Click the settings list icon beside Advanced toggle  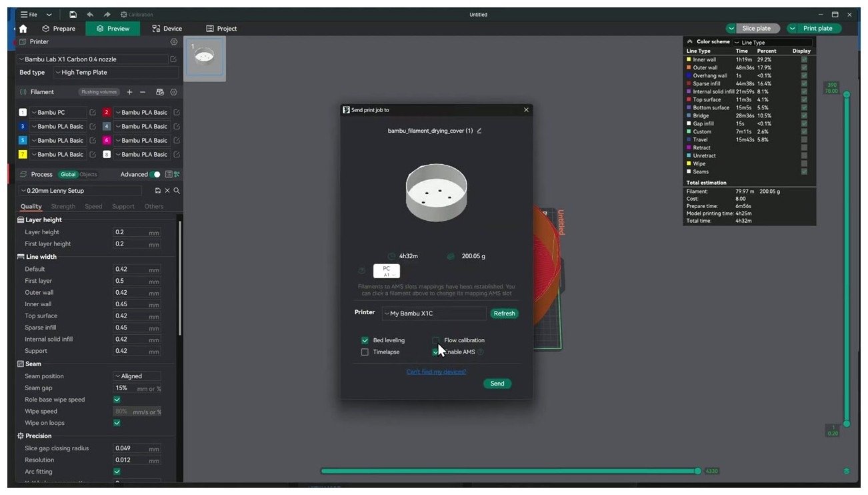pyautogui.click(x=169, y=174)
